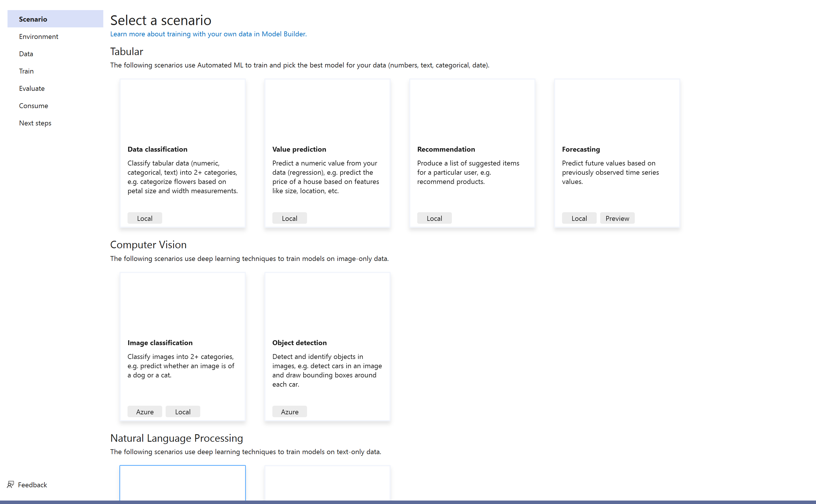This screenshot has width=816, height=504.
Task: Click the Azure tag under Object detection
Action: [x=289, y=411]
